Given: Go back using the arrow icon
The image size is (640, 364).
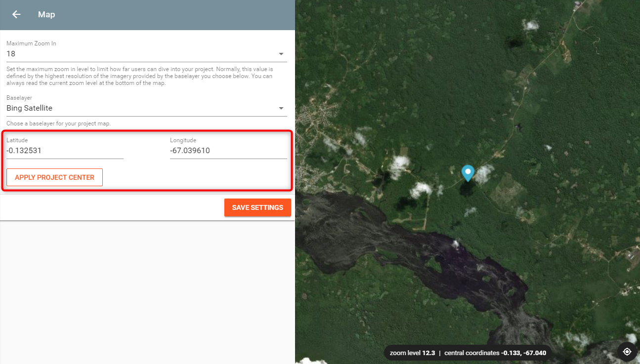Looking at the screenshot, I should point(16,14).
